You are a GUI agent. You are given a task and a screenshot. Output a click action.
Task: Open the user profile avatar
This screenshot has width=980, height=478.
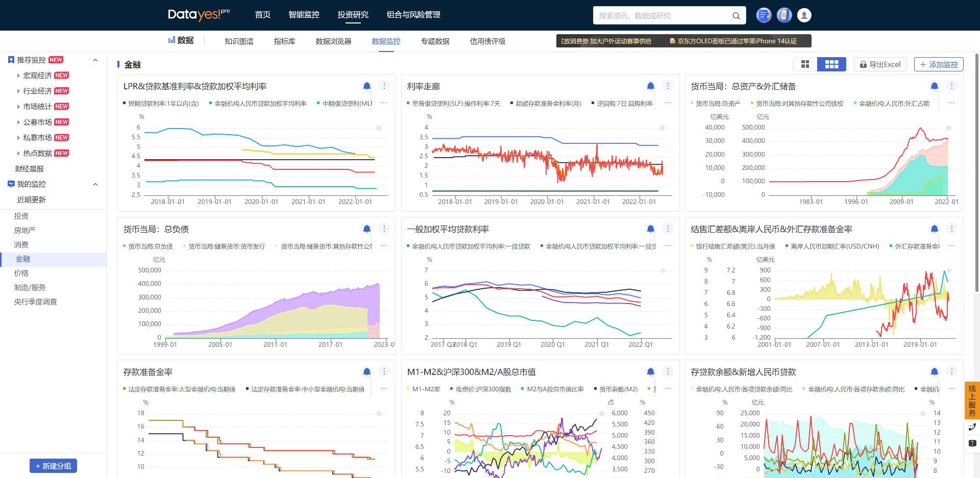point(804,15)
